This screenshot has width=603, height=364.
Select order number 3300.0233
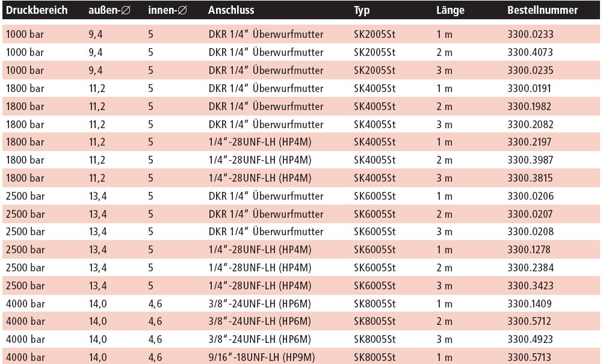click(530, 35)
